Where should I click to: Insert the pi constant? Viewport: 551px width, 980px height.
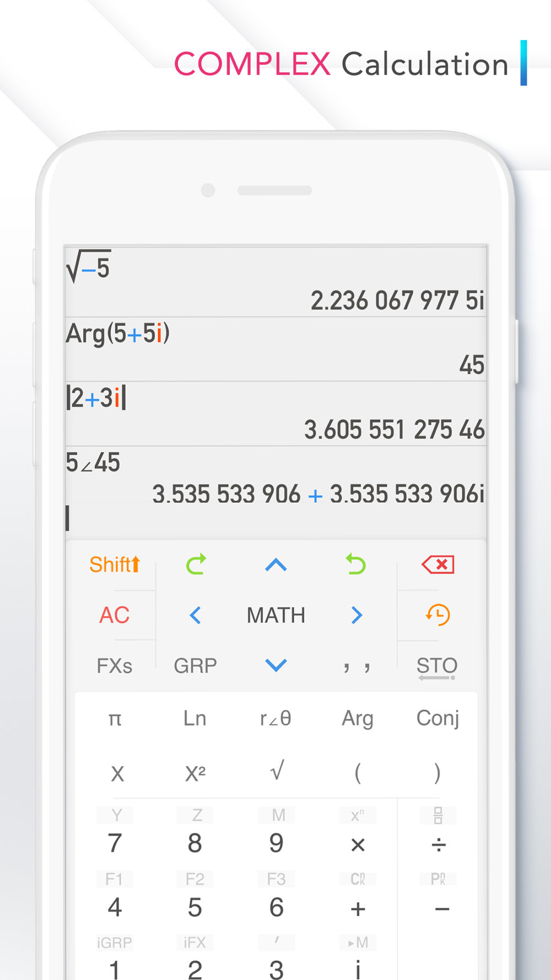tap(115, 719)
